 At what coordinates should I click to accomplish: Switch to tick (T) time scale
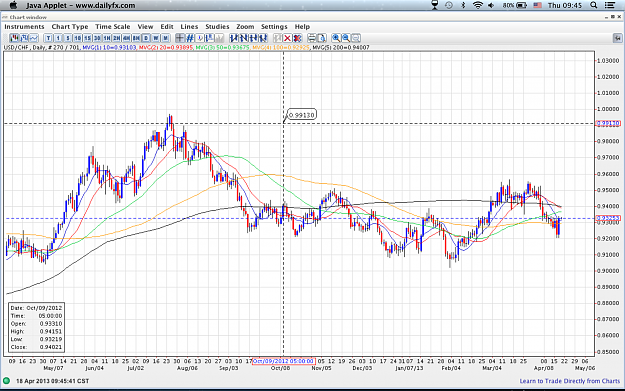tap(48, 38)
